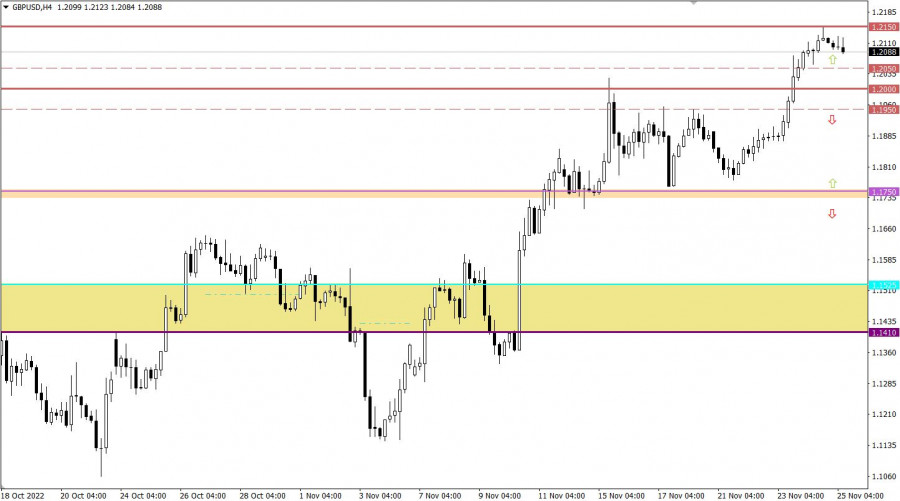
Task: Click the 1.1135 value on the price axis
Action: (884, 445)
